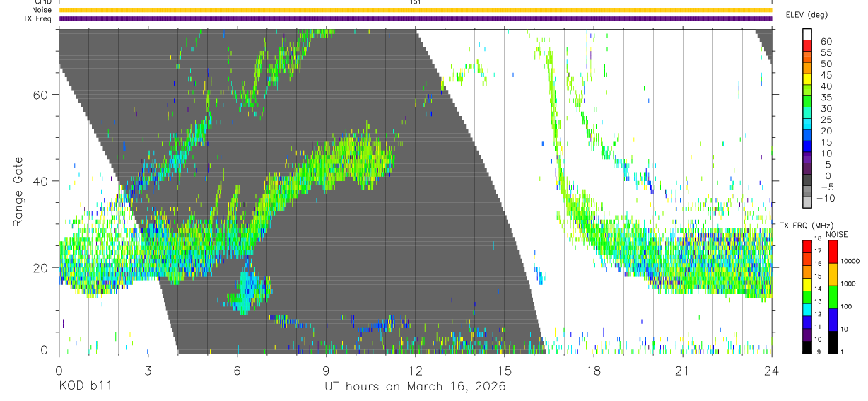Select the white top cap of the ELEV colorbar
868x401 pixels.
coord(807,34)
